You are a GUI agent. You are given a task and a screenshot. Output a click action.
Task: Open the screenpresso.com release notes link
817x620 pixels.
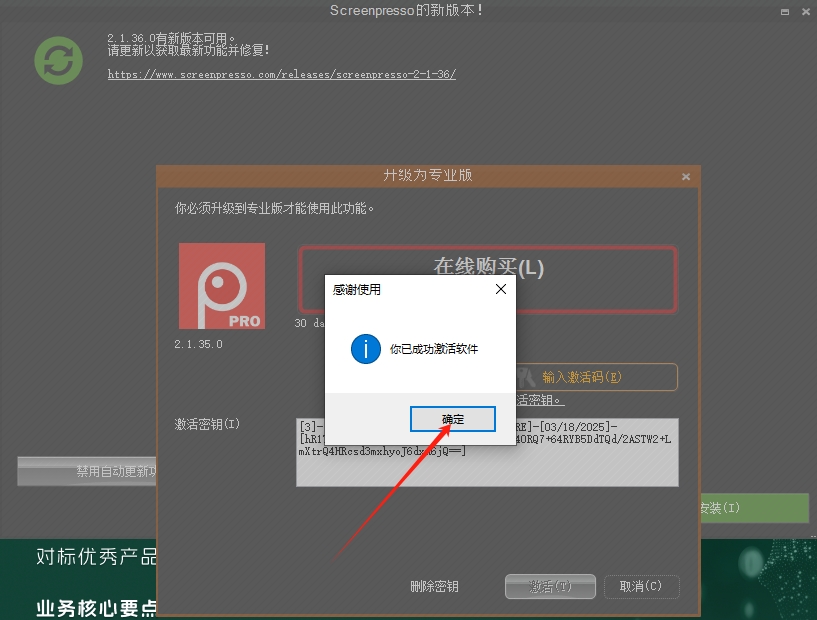coord(282,74)
